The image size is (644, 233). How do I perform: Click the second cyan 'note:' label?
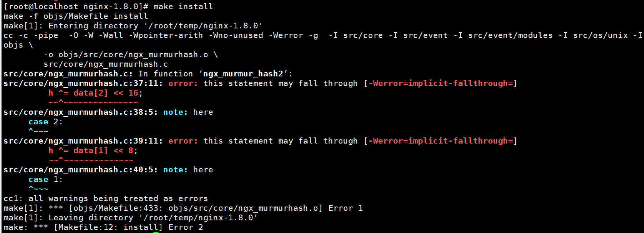tap(176, 170)
